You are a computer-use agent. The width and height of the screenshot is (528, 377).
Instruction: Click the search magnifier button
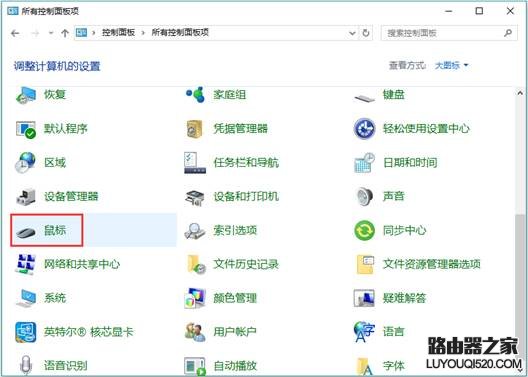pos(508,33)
